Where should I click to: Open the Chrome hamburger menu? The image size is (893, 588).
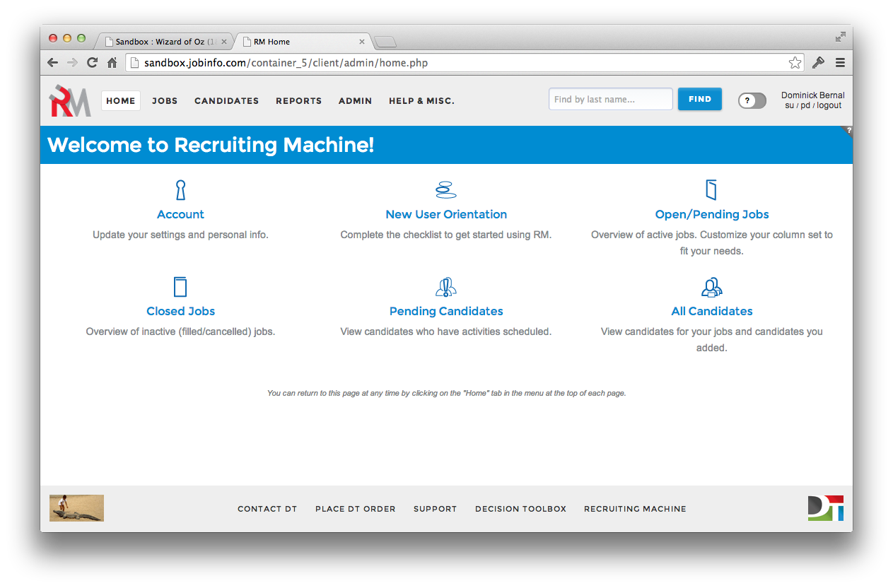tap(840, 63)
